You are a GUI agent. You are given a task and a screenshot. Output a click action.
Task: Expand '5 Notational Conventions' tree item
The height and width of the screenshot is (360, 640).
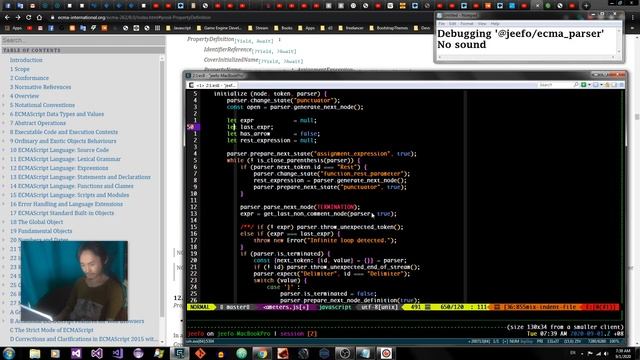pyautogui.click(x=4, y=105)
